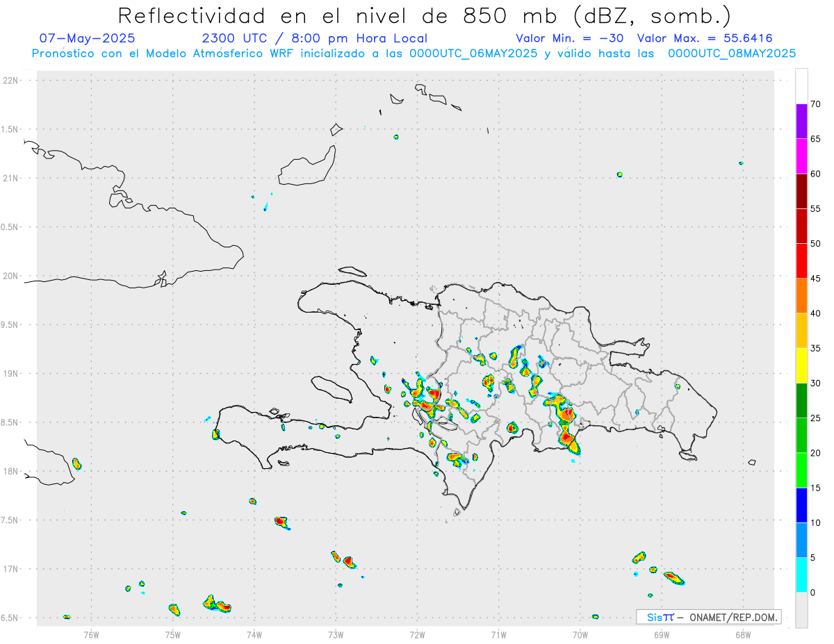Click the '25' tick label on the colorbar

point(815,418)
